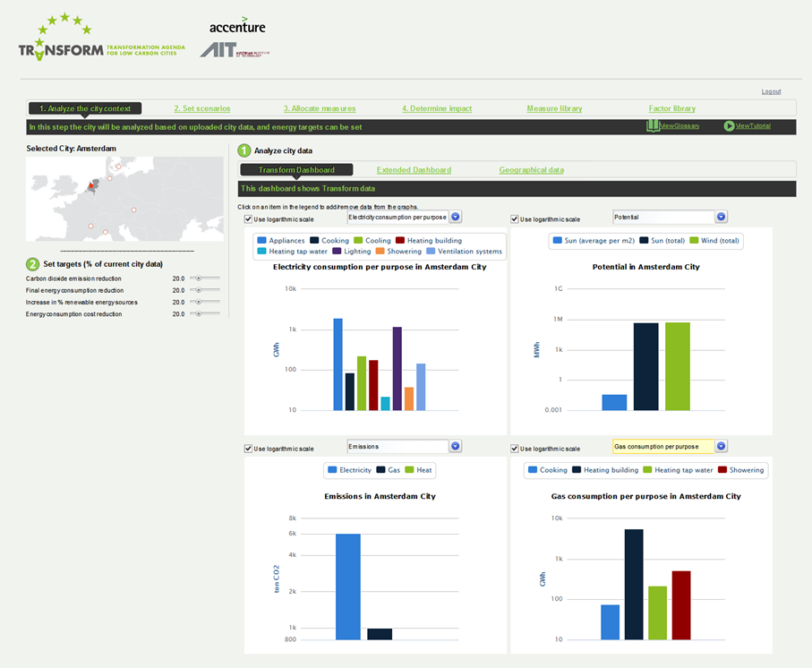Click the View Tutorial play icon
Viewport: 812px width, 668px height.
pos(730,126)
